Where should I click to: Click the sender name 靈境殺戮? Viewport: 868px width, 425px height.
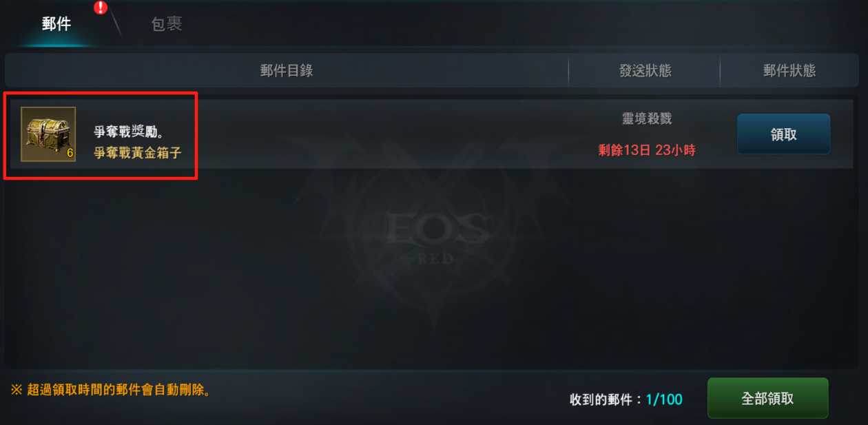pos(646,119)
